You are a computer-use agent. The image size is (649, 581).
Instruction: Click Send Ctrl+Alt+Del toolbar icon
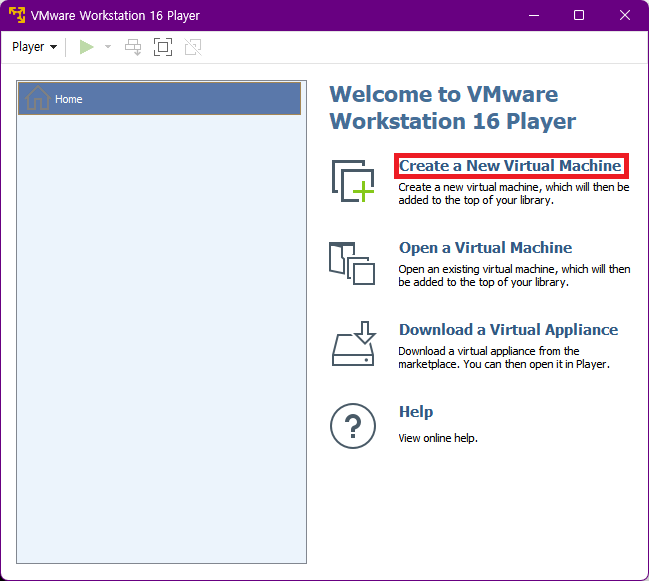tap(133, 47)
